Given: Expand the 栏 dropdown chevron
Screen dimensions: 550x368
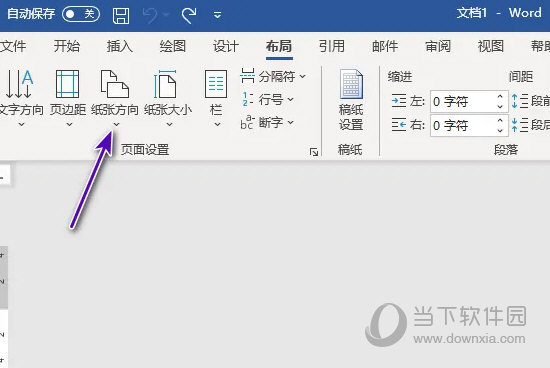Looking at the screenshot, I should [x=217, y=125].
